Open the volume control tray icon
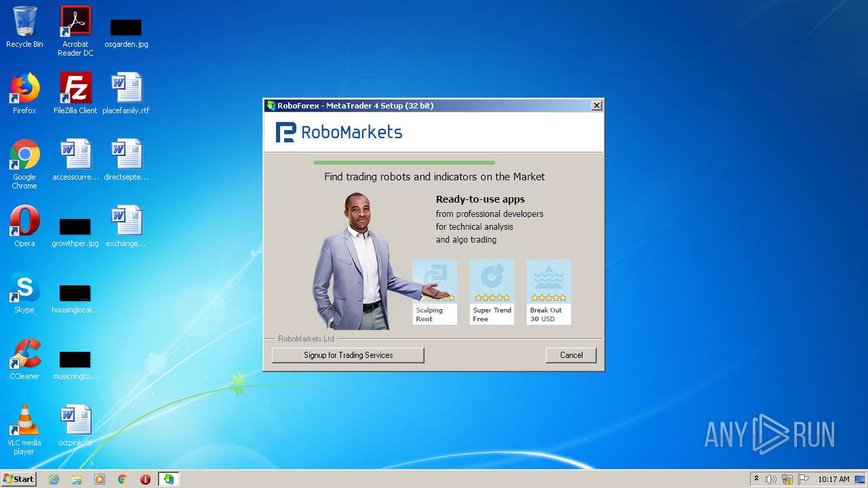The image size is (868, 488). (771, 479)
